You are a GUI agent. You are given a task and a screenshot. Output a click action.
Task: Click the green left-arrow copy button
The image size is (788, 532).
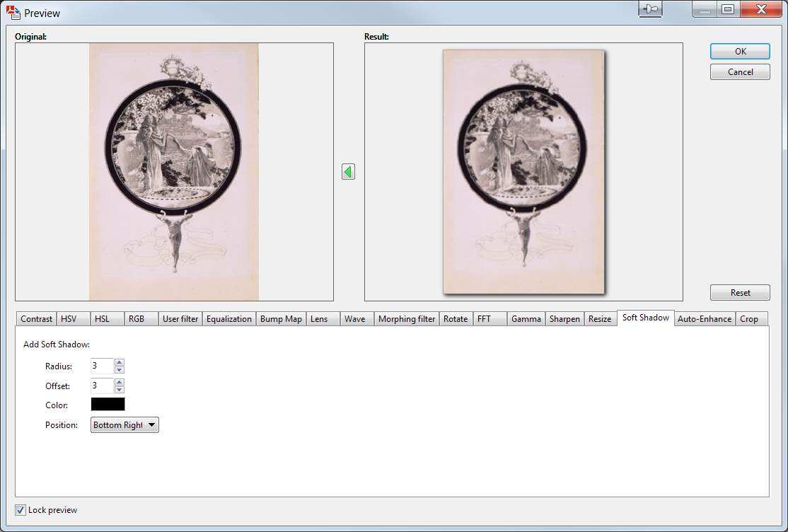tap(348, 172)
